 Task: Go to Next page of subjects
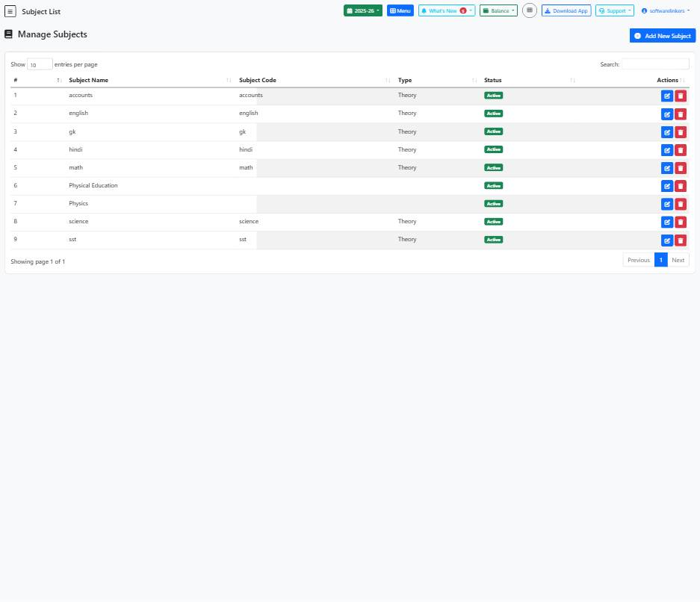[x=678, y=260]
